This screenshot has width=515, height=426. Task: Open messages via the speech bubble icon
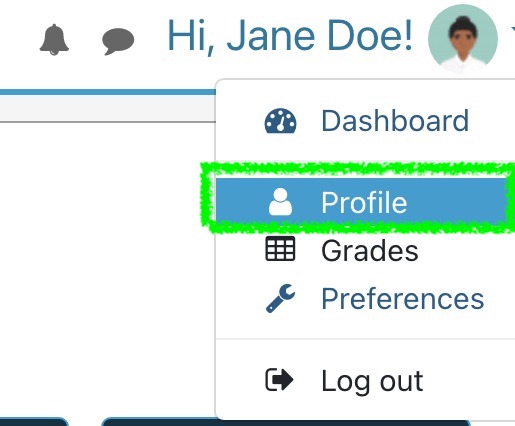[x=118, y=41]
